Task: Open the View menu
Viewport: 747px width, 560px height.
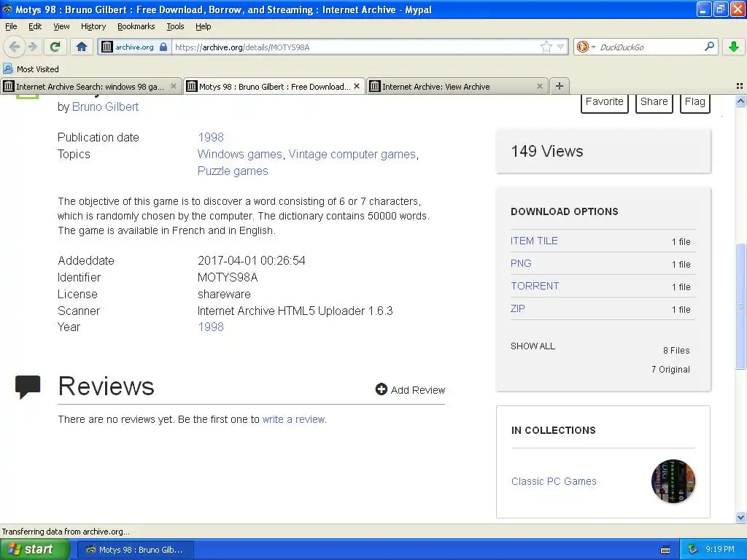Action: coord(61,26)
